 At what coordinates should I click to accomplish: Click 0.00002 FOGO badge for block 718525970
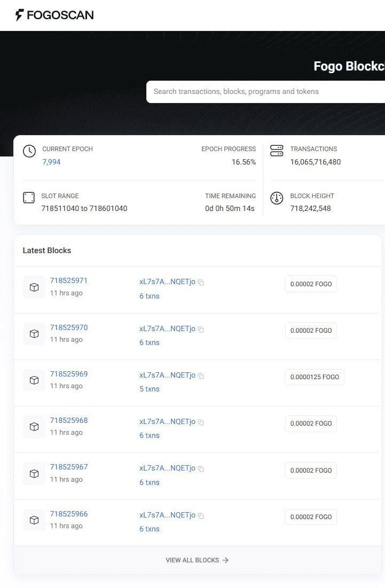point(311,331)
